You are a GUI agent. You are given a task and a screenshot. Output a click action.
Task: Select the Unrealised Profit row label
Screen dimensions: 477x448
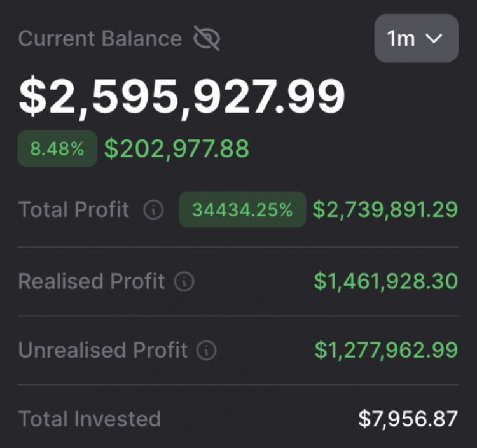(103, 350)
